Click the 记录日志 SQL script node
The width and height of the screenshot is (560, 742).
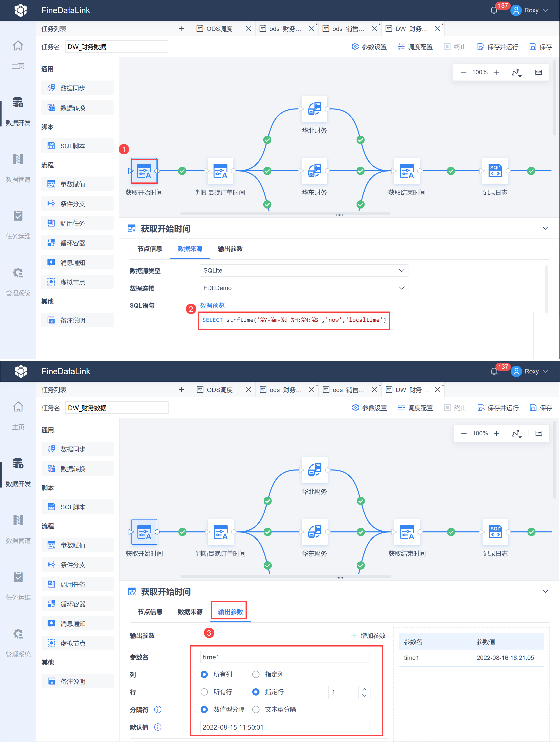(x=495, y=171)
